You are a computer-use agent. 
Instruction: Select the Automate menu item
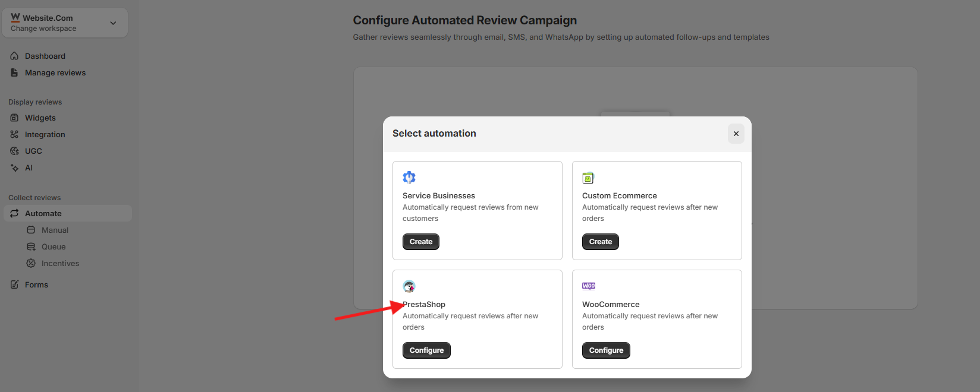click(43, 213)
